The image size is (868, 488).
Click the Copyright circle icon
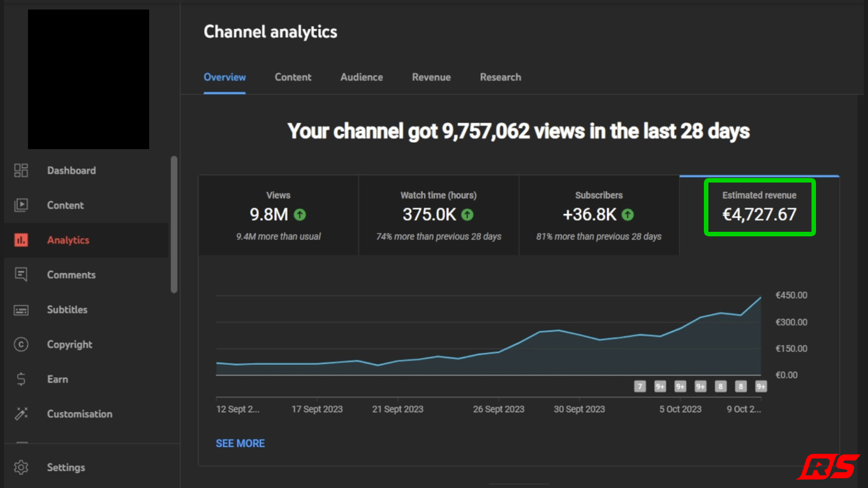pos(21,344)
